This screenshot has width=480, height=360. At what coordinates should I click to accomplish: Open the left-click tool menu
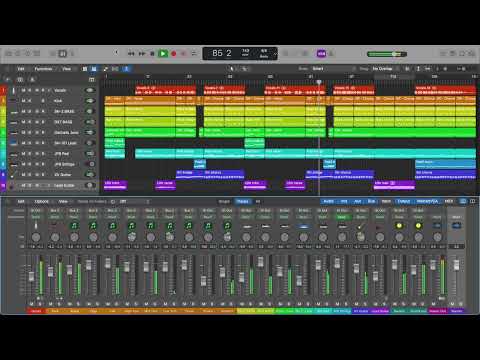coord(232,69)
